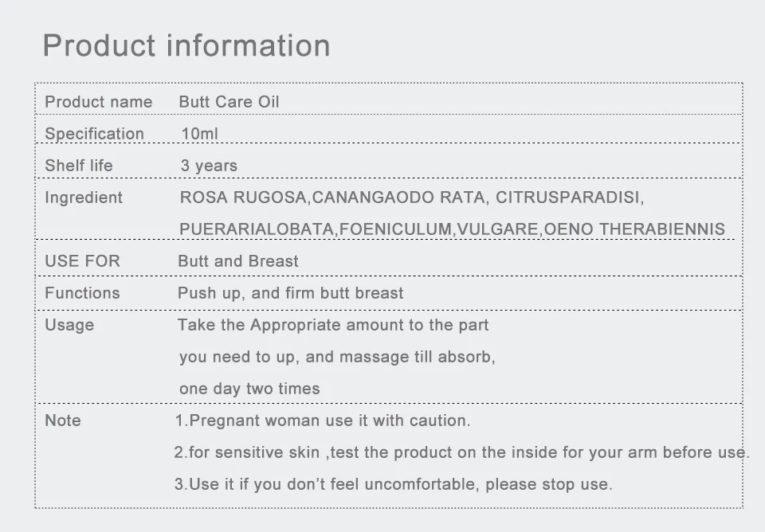
Task: Click the third note about stopping use
Action: 393,484
